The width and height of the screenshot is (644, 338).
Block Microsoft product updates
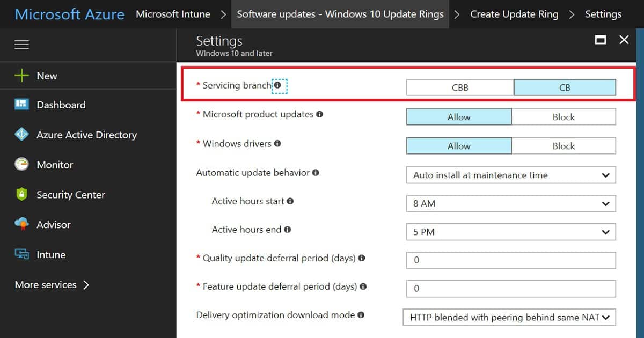coord(563,117)
